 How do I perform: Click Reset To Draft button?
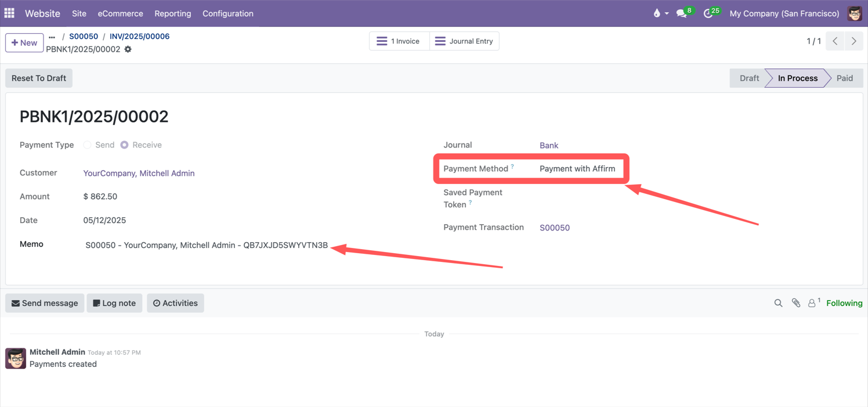(39, 78)
